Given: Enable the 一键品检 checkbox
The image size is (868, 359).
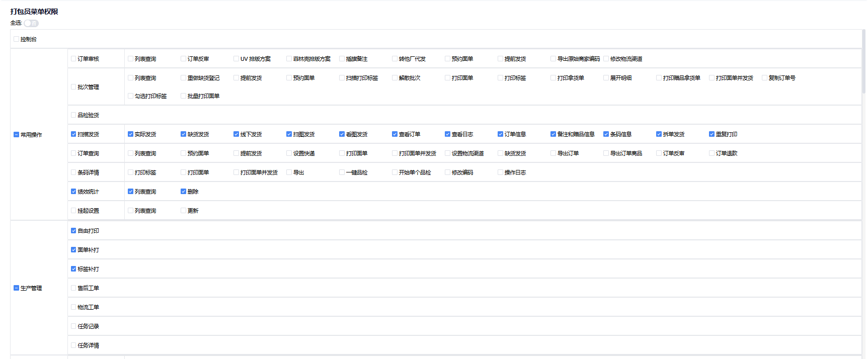Looking at the screenshot, I should tap(342, 172).
